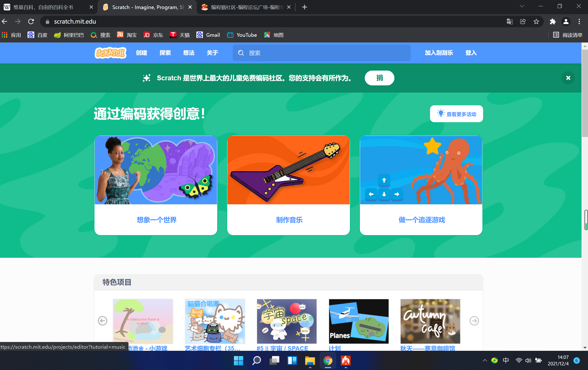Open the YouTube bookmark

(242, 35)
